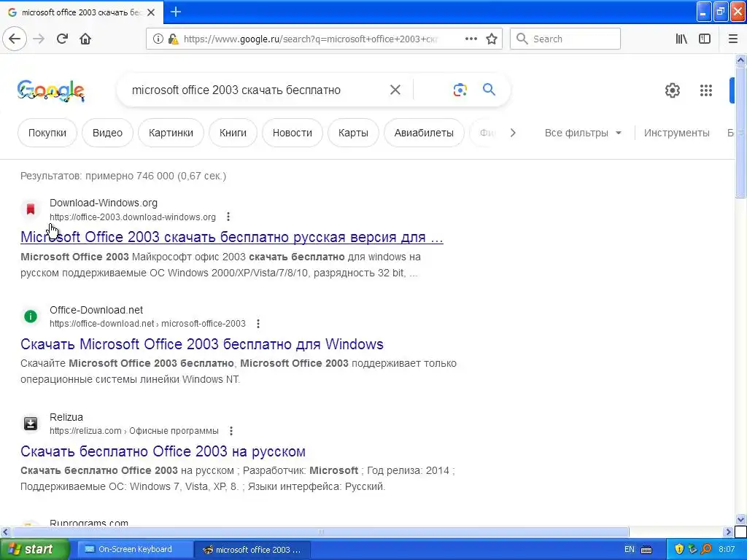Image resolution: width=747 pixels, height=560 pixels.
Task: Open page actions three-dot menu
Action: (471, 39)
